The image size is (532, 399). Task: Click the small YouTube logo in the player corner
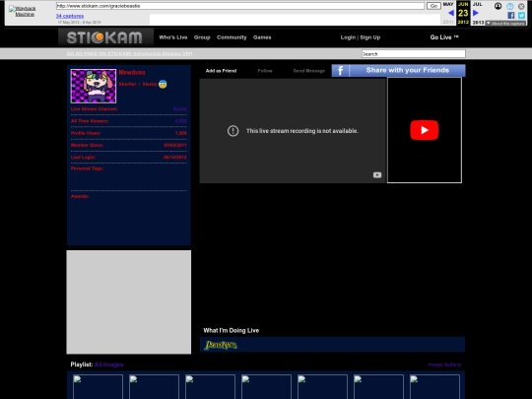click(x=377, y=175)
